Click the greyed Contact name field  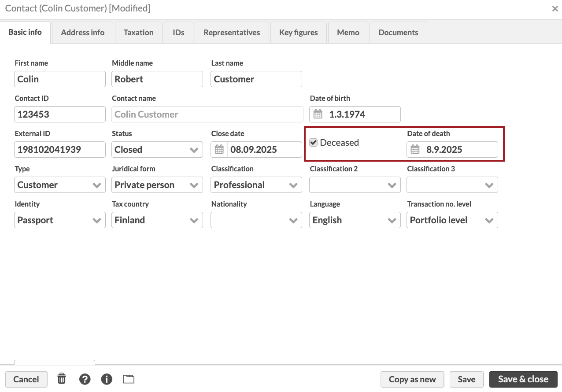(x=207, y=114)
